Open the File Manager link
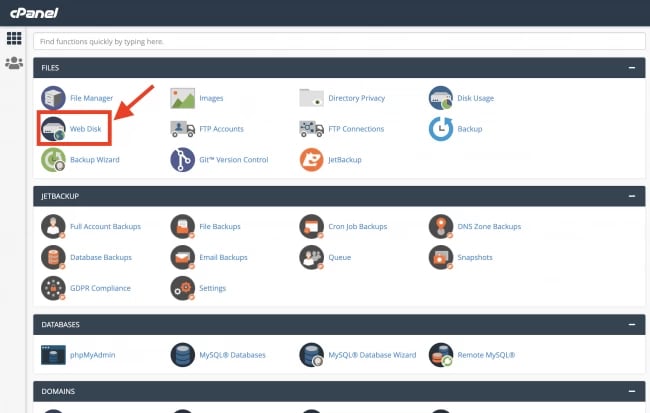650x413 pixels. tap(92, 98)
